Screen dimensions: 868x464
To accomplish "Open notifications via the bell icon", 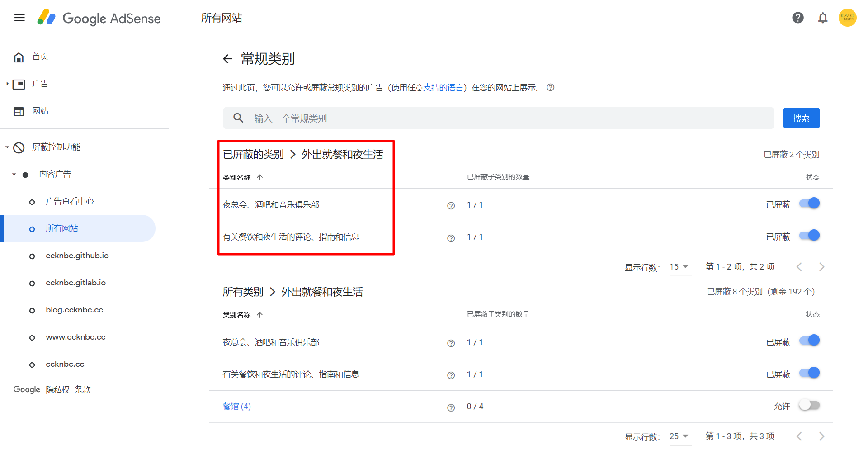I will coord(823,18).
